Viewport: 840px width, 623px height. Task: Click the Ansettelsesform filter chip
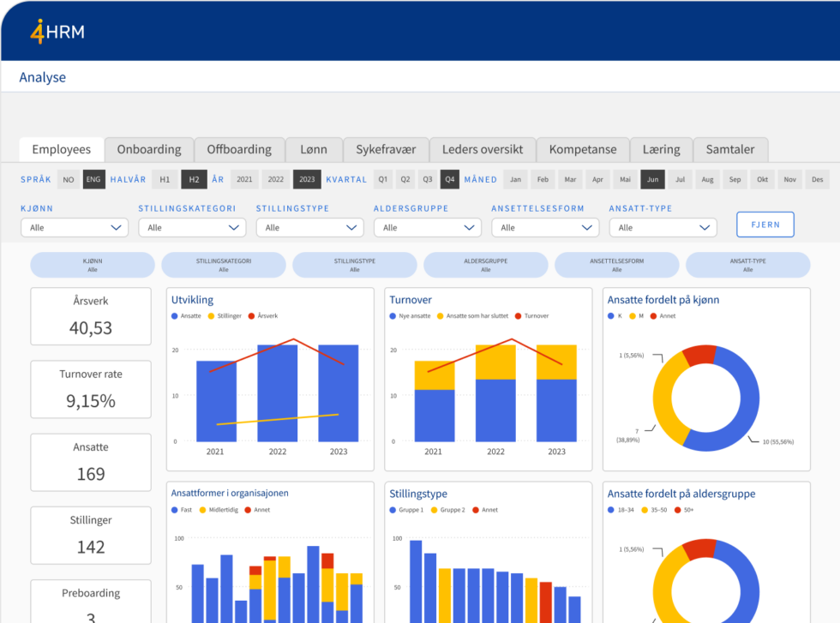coord(616,265)
